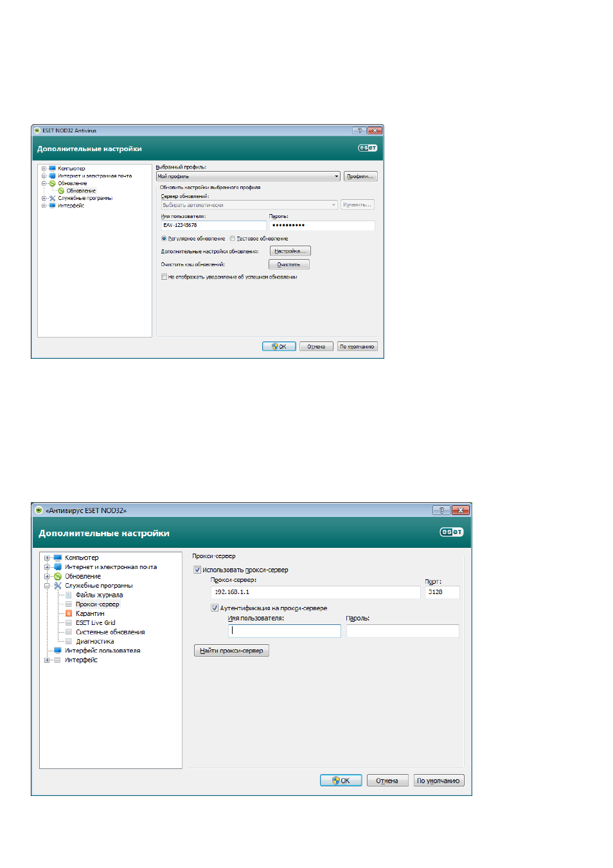Click ESET Live Grid tree icon
Image resolution: width=613 pixels, height=868 pixels.
[69, 622]
